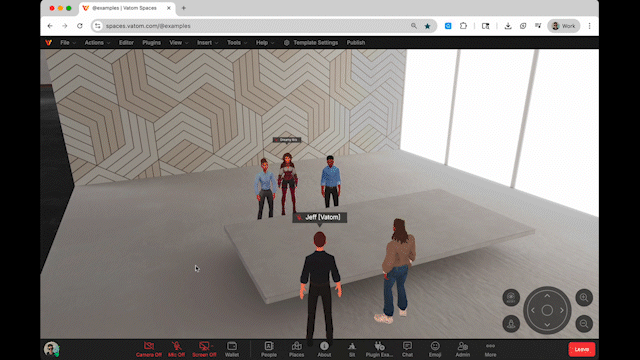Open the Emoji picker
Image resolution: width=640 pixels, height=360 pixels.
435,349
